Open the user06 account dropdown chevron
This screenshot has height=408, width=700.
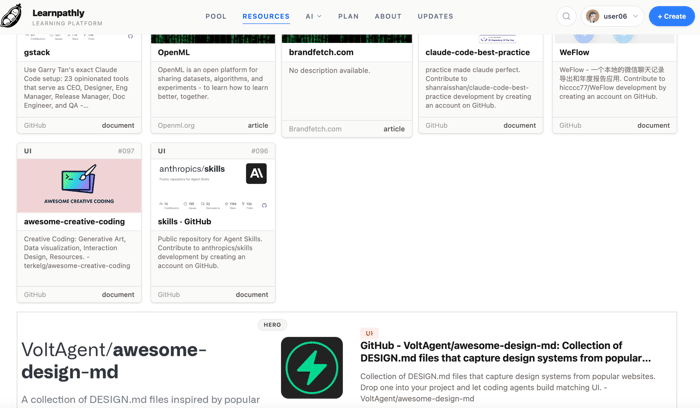tap(636, 17)
